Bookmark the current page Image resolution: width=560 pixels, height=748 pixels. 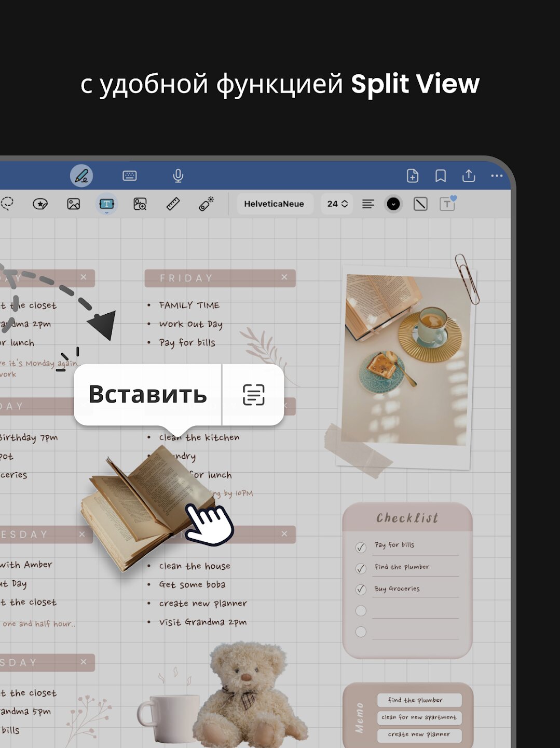tap(441, 176)
